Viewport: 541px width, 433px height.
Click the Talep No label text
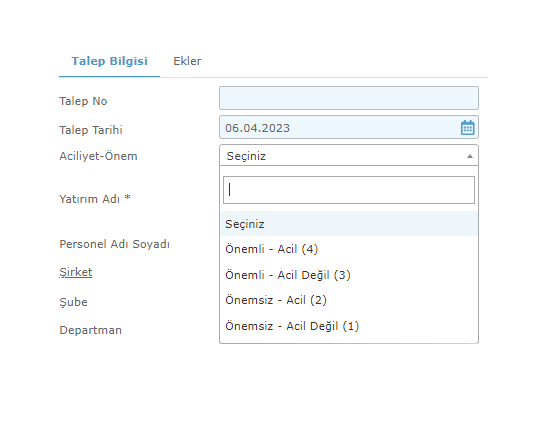pyautogui.click(x=83, y=101)
